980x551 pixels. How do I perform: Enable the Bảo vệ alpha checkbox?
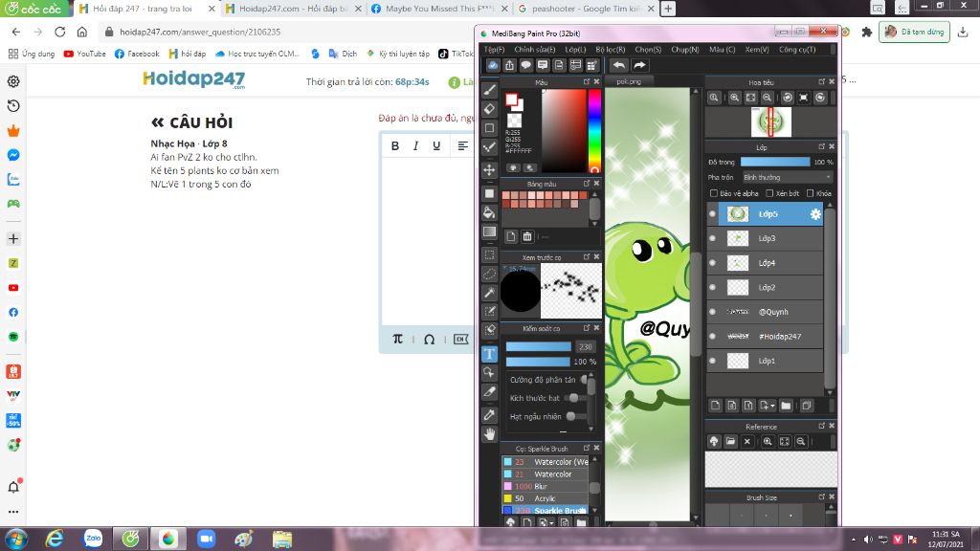714,193
